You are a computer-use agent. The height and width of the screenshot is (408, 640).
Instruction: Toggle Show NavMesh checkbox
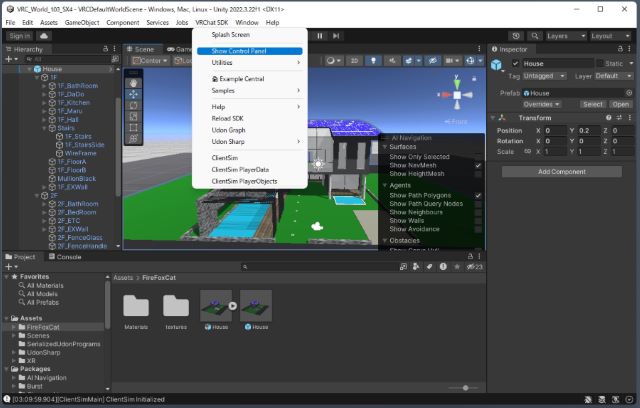click(478, 165)
